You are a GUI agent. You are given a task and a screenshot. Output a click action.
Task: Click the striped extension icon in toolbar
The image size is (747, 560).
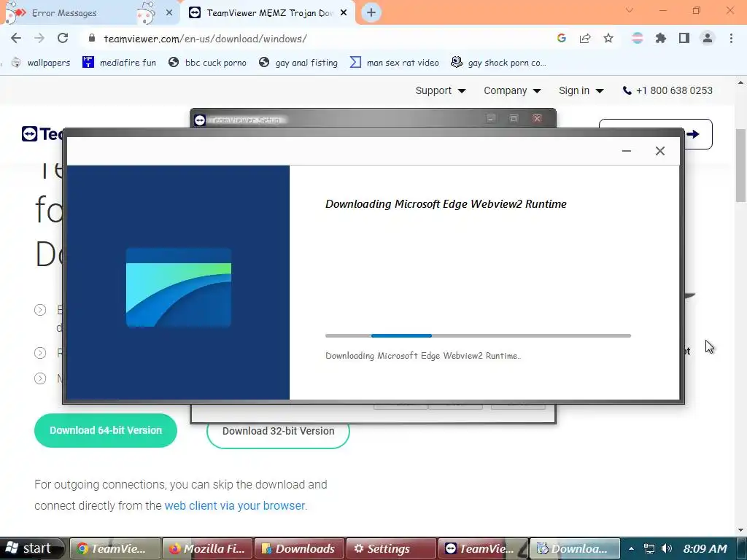click(638, 39)
